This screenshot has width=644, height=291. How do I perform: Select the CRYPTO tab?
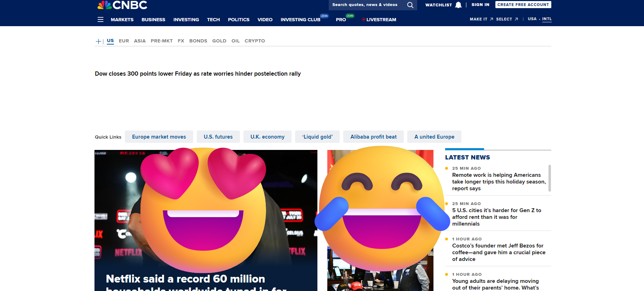(x=255, y=41)
